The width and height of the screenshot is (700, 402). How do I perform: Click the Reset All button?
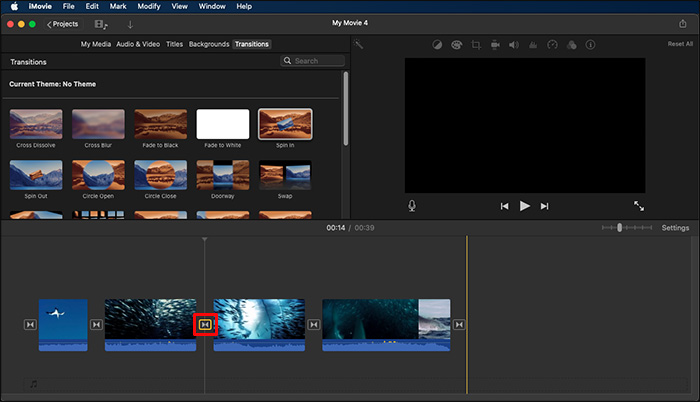[680, 44]
